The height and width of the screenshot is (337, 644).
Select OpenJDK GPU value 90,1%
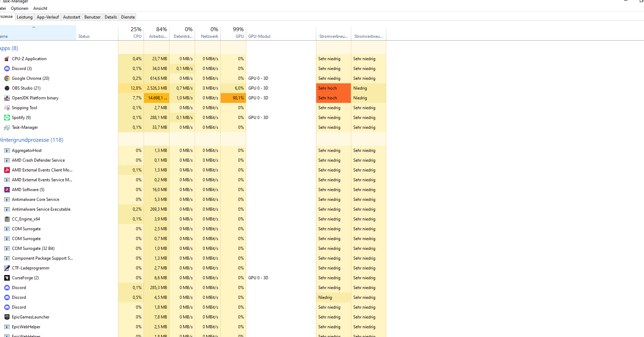(x=233, y=98)
